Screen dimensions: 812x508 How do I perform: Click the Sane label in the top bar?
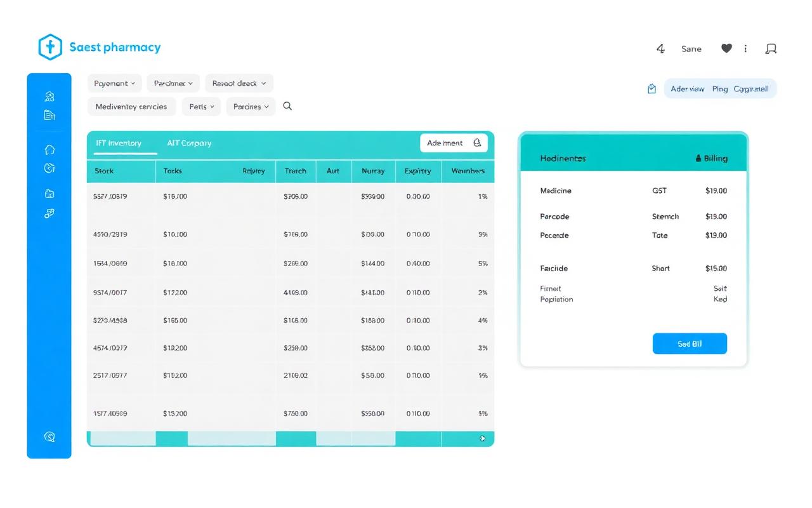(x=691, y=49)
